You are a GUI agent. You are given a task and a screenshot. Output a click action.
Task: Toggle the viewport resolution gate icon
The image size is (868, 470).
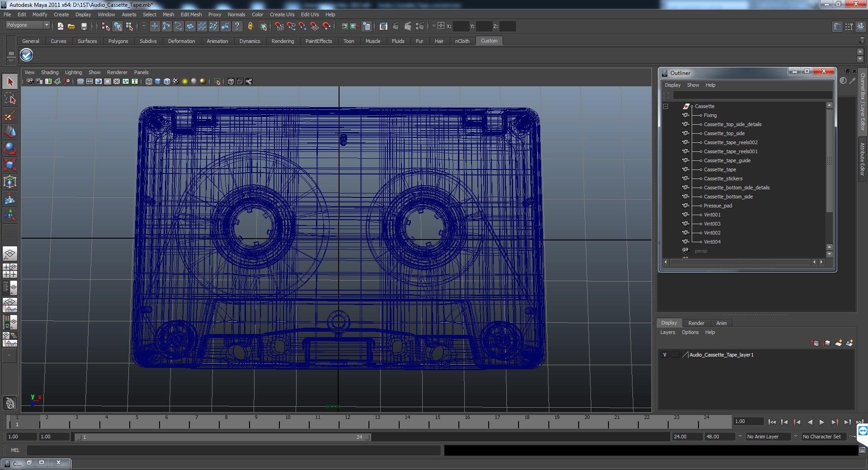98,81
